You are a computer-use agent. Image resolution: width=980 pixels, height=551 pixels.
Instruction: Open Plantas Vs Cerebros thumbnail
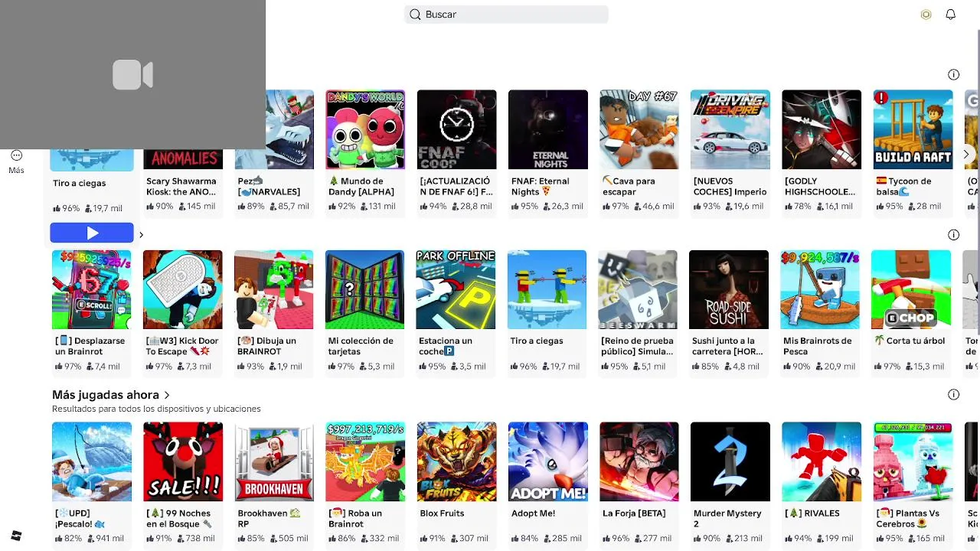click(x=913, y=461)
